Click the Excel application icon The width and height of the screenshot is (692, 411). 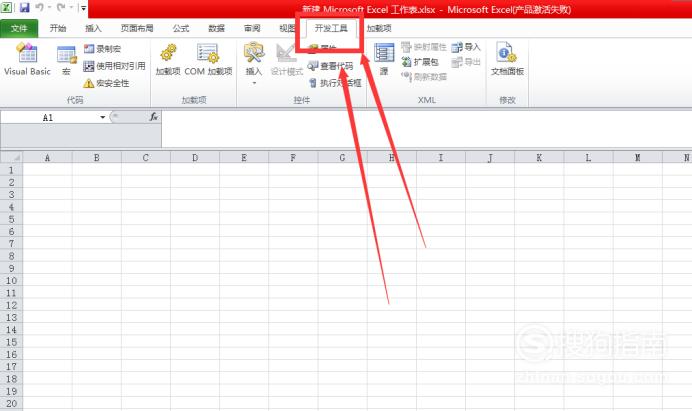coord(6,7)
